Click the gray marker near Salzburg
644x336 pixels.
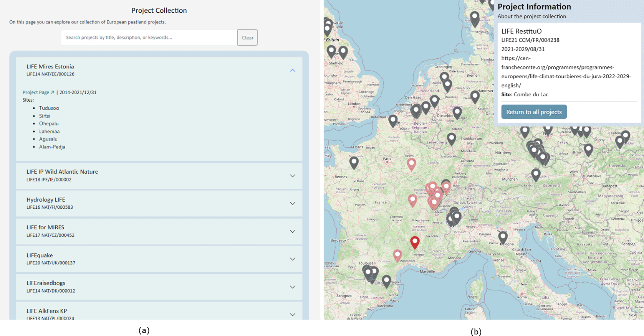(536, 175)
